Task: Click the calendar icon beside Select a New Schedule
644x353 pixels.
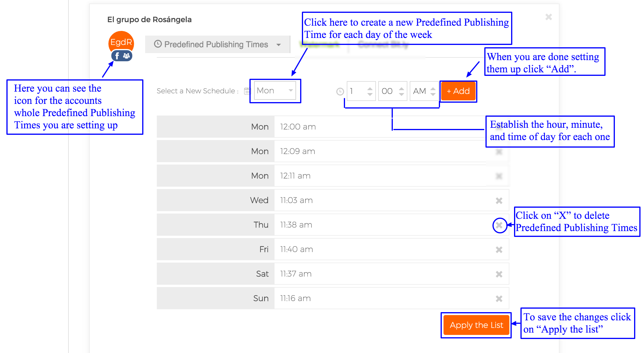Action: pos(247,91)
